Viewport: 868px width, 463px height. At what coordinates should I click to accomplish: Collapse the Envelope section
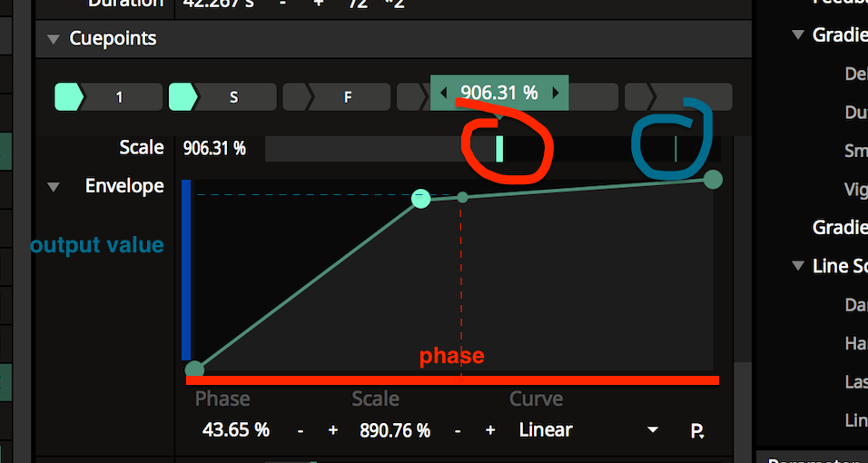click(x=53, y=187)
